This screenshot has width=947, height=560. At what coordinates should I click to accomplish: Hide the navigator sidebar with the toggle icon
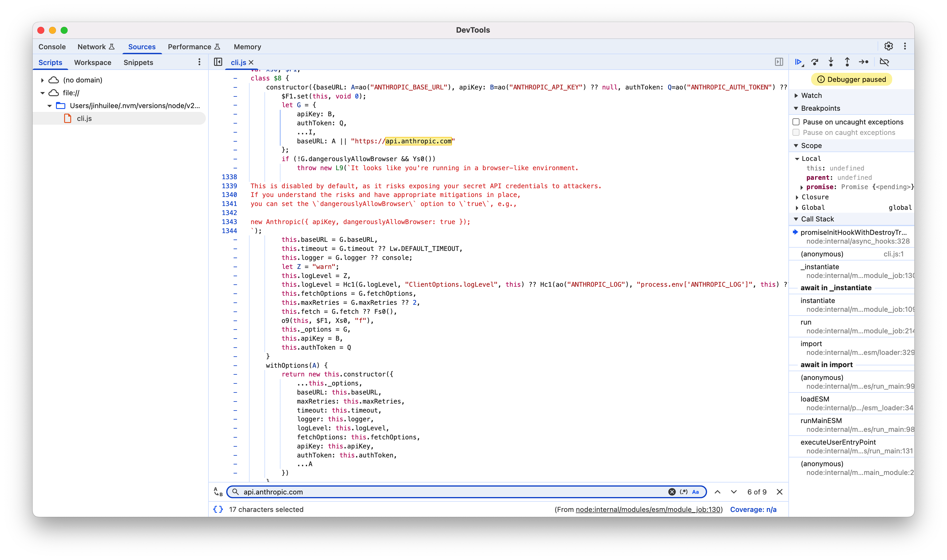(218, 62)
